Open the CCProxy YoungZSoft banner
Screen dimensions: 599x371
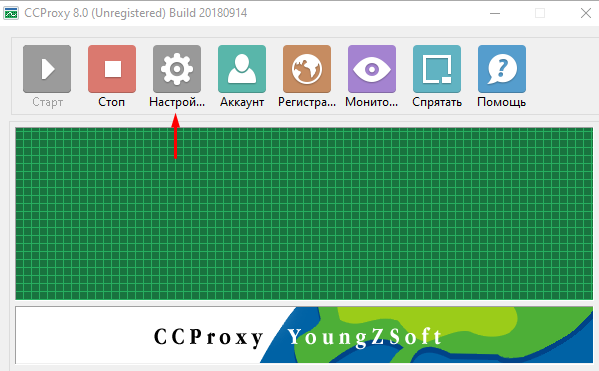tap(304, 335)
